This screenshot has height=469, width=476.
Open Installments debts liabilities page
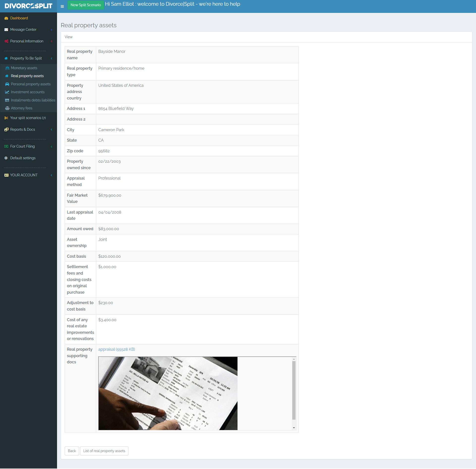(x=33, y=100)
